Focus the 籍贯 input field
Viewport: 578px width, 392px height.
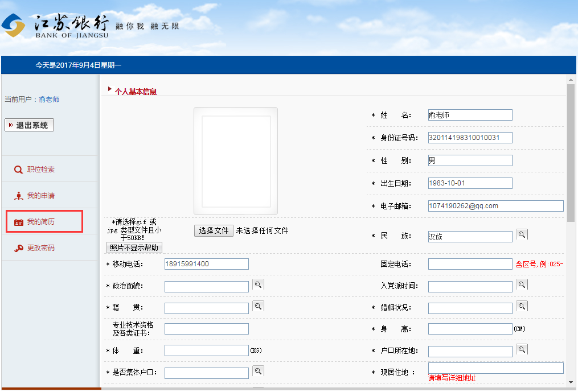tap(206, 308)
